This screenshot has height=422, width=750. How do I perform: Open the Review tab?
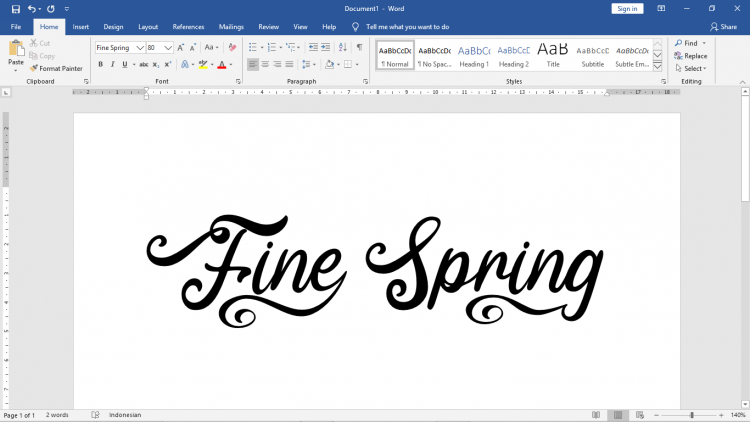click(268, 27)
